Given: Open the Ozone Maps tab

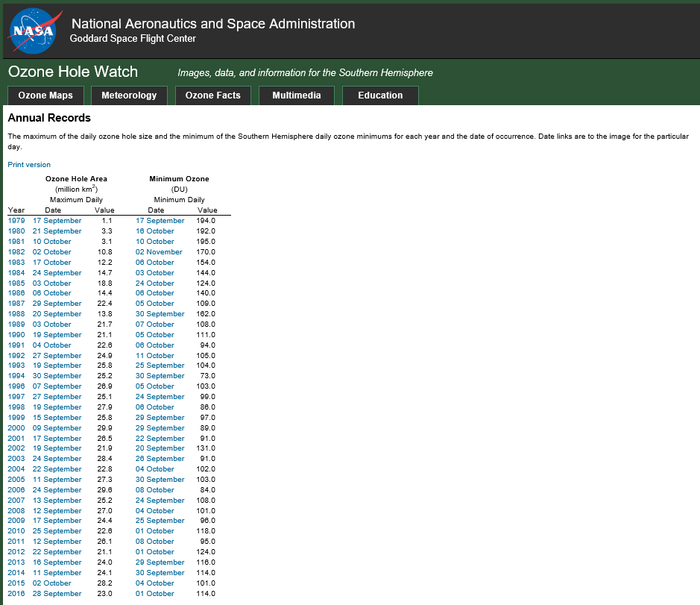Looking at the screenshot, I should pos(45,95).
